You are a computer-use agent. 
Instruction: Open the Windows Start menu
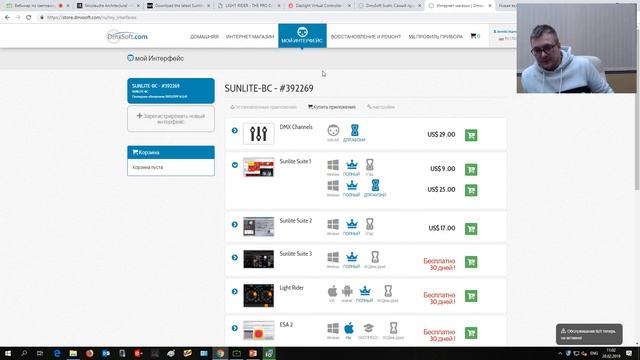pyautogui.click(x=8, y=353)
